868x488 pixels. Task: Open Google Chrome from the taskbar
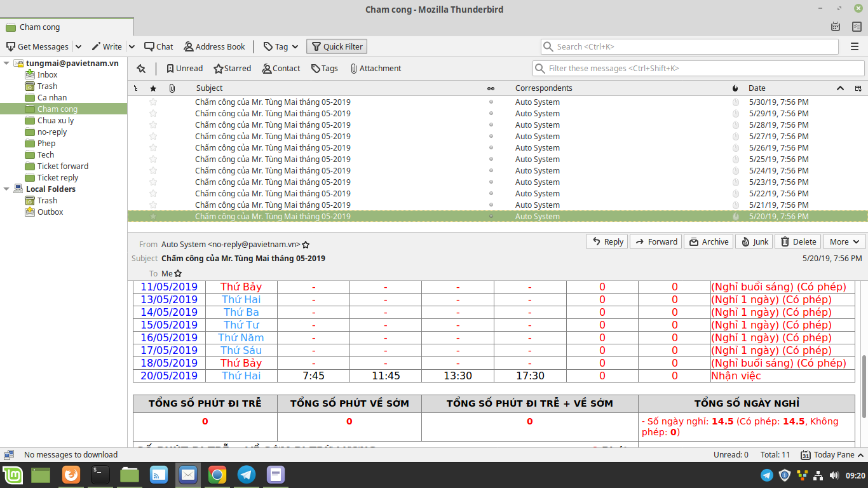pos(217,475)
